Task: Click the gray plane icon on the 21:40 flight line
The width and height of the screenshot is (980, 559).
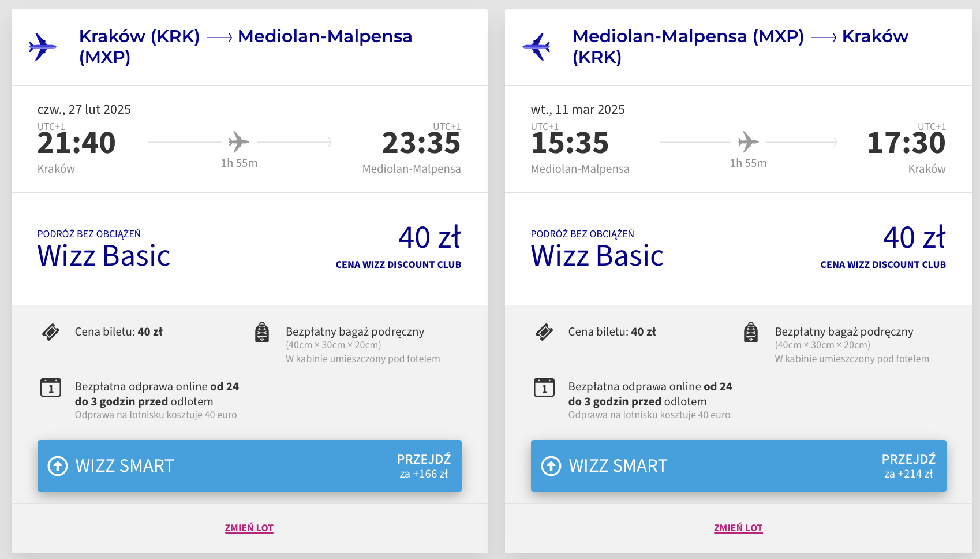Action: pos(238,141)
